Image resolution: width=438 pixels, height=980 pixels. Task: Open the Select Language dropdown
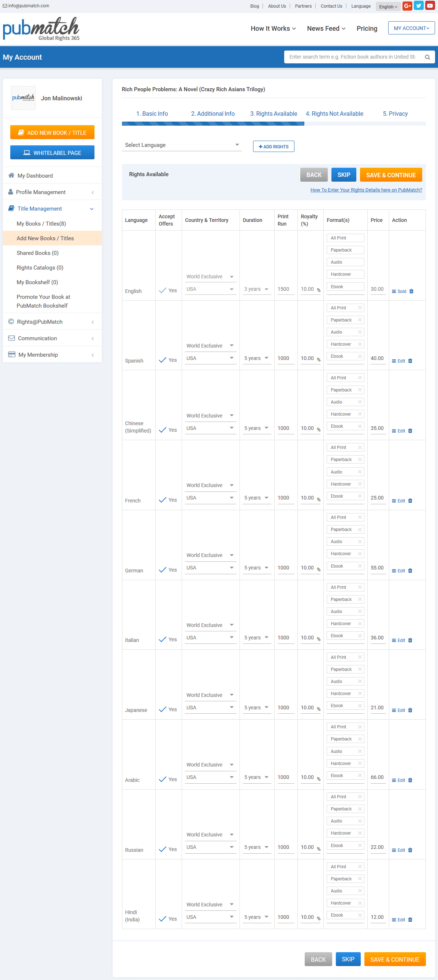[182, 145]
